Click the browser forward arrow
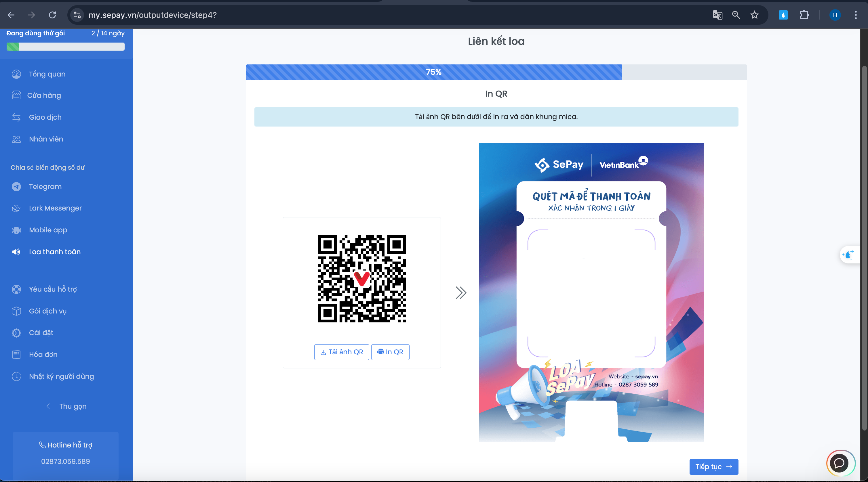 [x=31, y=15]
